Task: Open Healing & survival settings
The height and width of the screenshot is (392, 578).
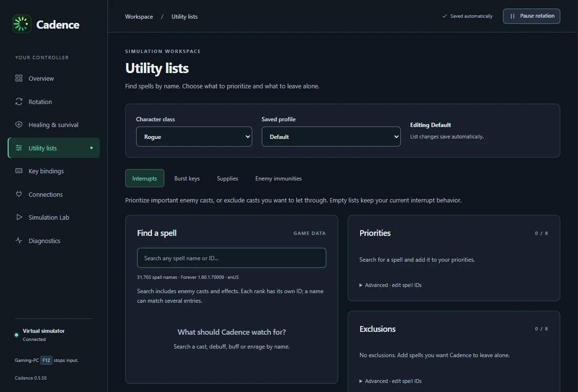Action: 54,125
